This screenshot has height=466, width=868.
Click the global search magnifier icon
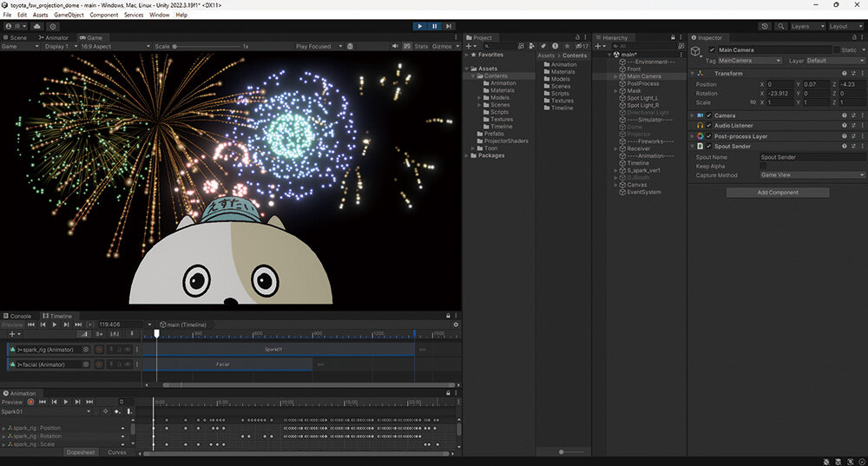pyautogui.click(x=781, y=26)
